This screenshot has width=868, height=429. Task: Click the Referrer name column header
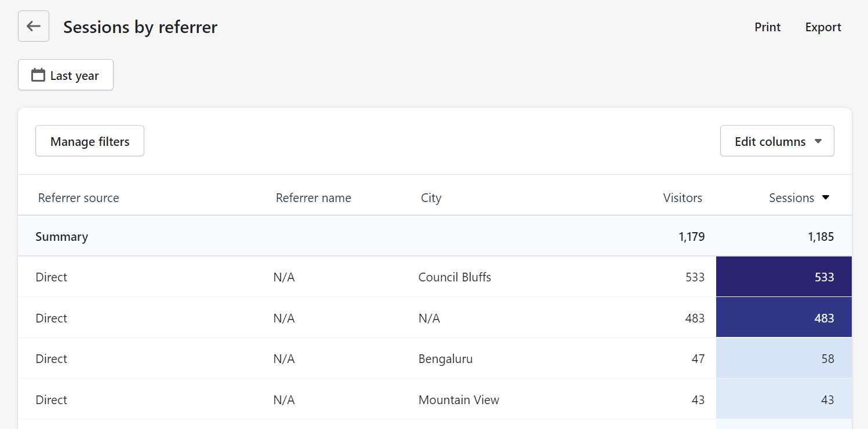pyautogui.click(x=313, y=198)
